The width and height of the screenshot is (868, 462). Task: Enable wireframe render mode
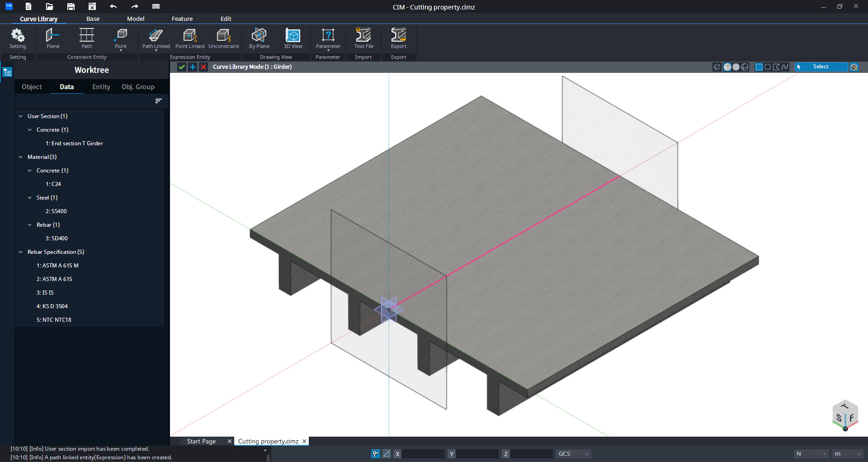tap(745, 67)
